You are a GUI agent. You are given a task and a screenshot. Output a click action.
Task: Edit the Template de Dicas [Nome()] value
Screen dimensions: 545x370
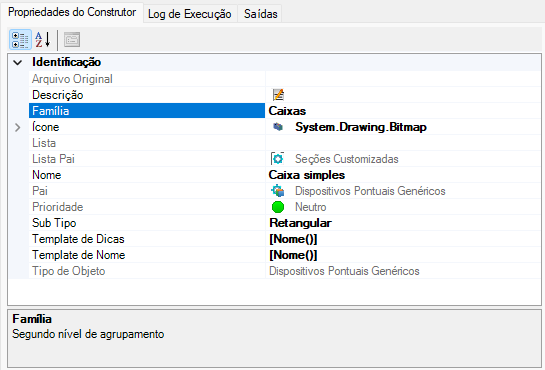293,239
